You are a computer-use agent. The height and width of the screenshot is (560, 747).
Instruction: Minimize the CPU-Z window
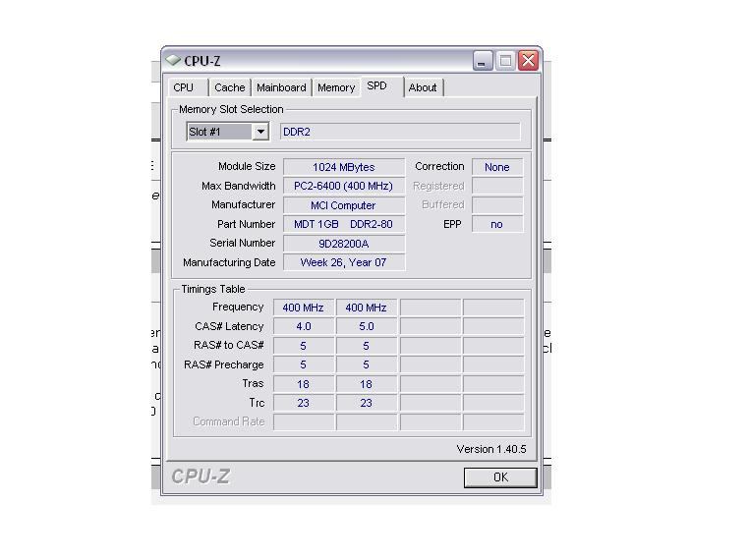[x=483, y=61]
